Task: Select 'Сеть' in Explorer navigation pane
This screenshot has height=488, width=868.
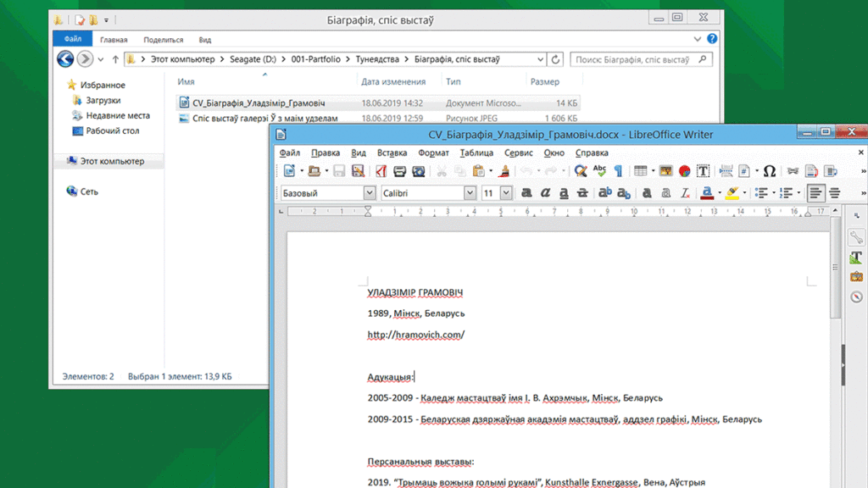Action: coord(89,191)
